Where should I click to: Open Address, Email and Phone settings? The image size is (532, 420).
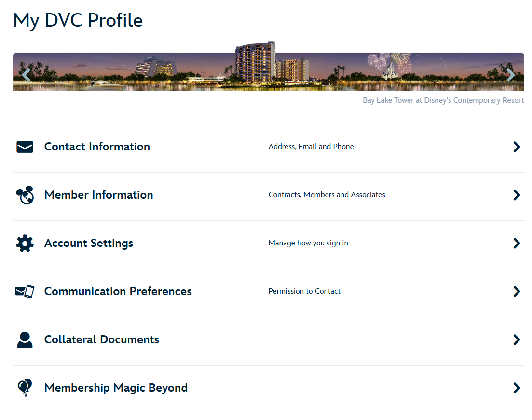pyautogui.click(x=311, y=147)
